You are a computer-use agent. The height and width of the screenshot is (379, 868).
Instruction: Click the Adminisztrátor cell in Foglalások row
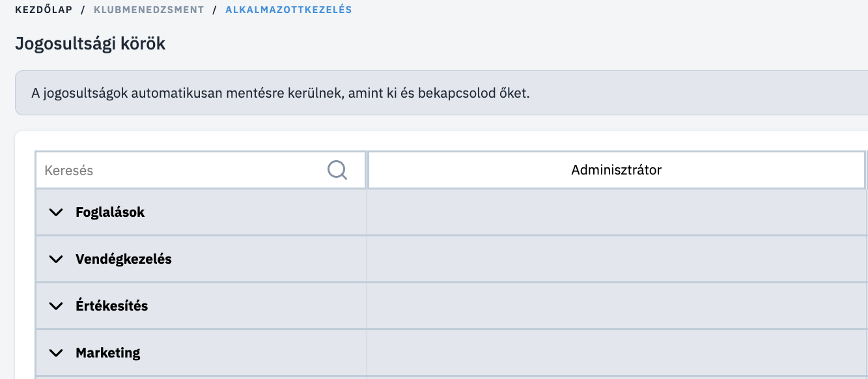[x=617, y=212]
